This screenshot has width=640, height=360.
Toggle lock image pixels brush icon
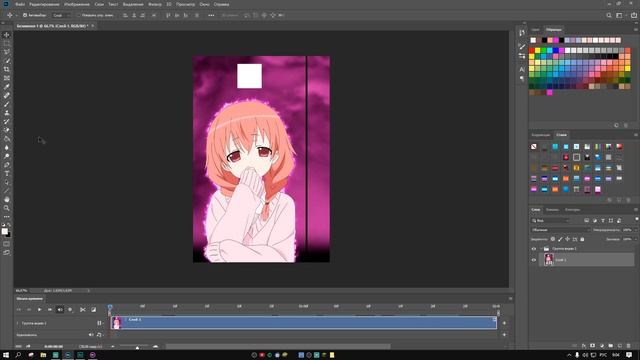click(x=560, y=239)
